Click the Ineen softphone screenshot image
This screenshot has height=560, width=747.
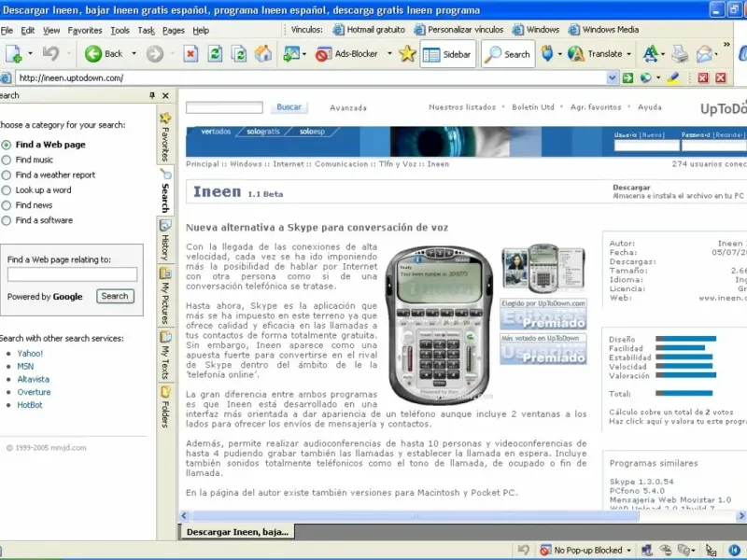pos(439,324)
